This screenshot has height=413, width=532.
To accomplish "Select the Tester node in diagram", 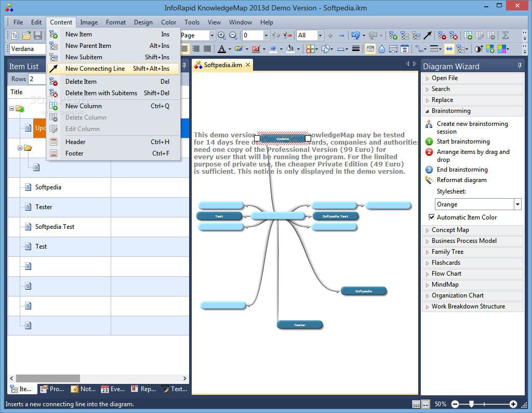I will (300, 325).
